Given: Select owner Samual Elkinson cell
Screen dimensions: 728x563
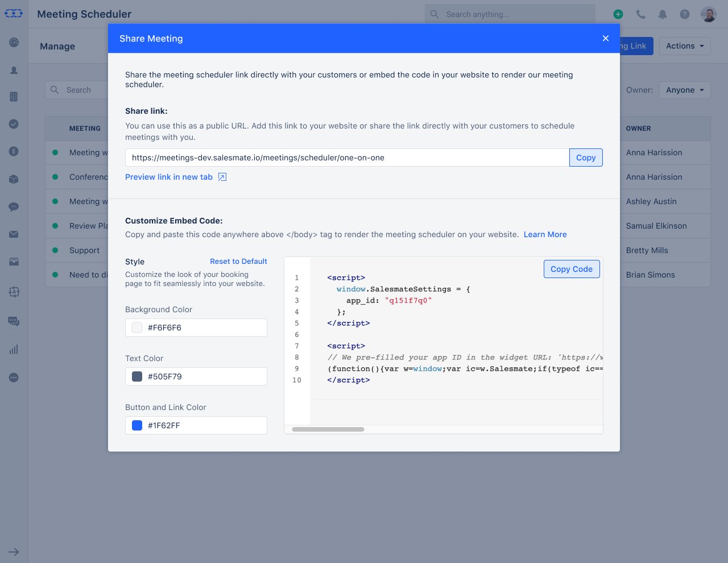Looking at the screenshot, I should coord(656,226).
